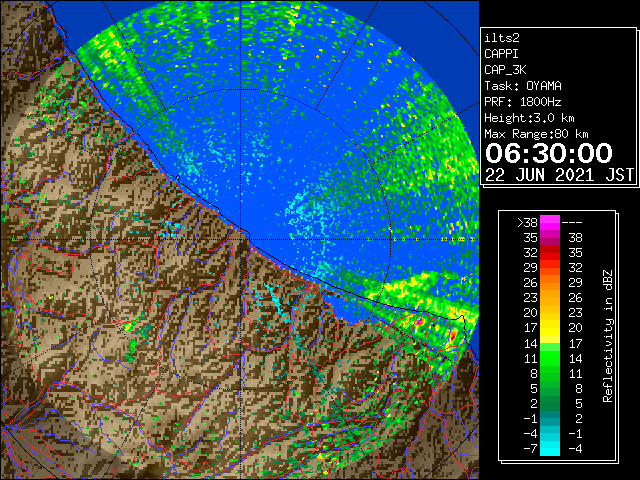
Task: Click the 'Task: OYAMA' line
Action: (523, 86)
